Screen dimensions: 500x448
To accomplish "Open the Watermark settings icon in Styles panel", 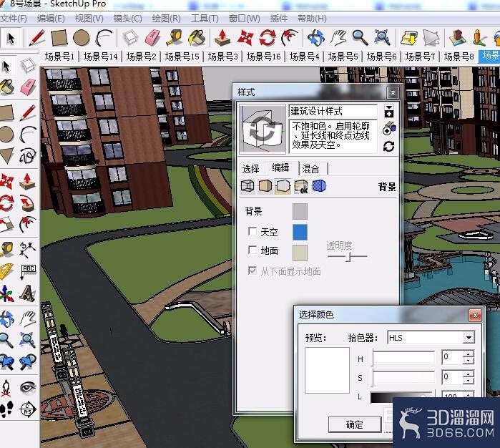I will click(x=300, y=186).
